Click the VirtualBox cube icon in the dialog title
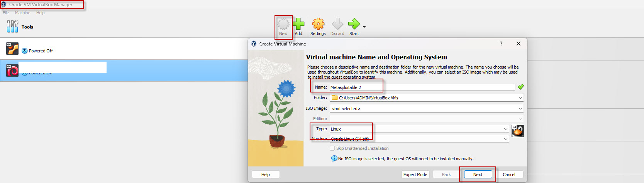 [254, 44]
